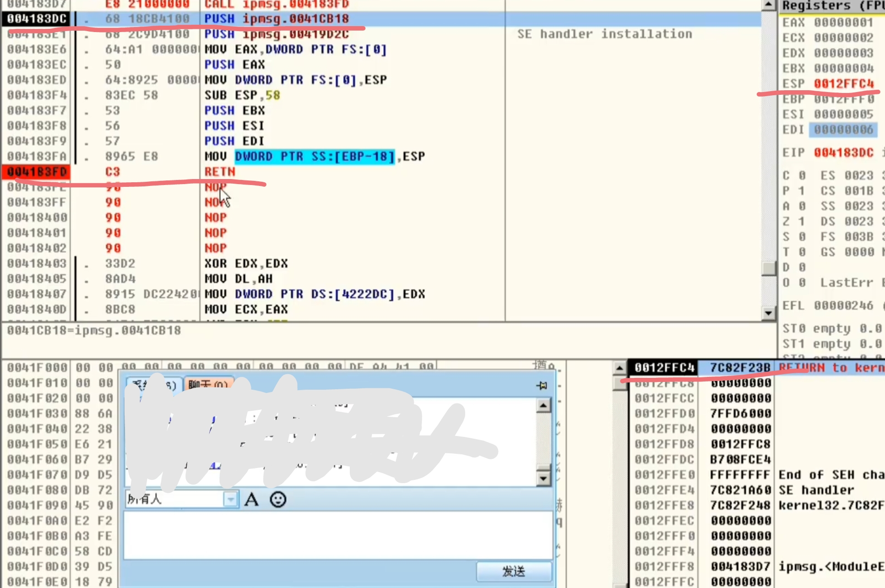Click chat history bottom scroll-down arrow
Screen dimensions: 885x588
pyautogui.click(x=543, y=479)
